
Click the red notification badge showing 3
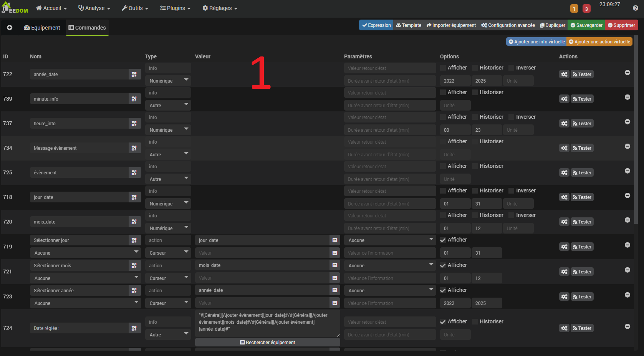pos(586,9)
